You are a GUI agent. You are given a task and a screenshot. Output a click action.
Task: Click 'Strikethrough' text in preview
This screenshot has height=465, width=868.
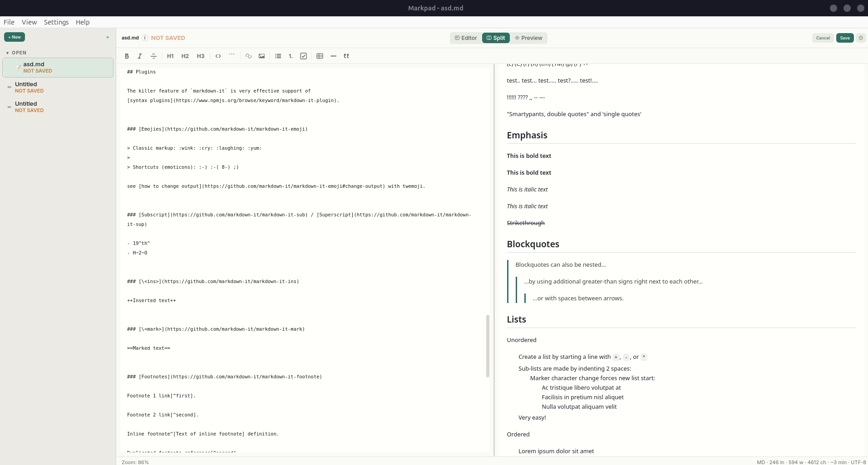point(526,223)
